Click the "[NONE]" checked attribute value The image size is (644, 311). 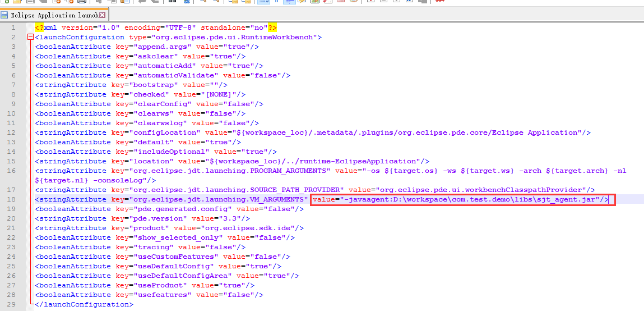pos(221,94)
